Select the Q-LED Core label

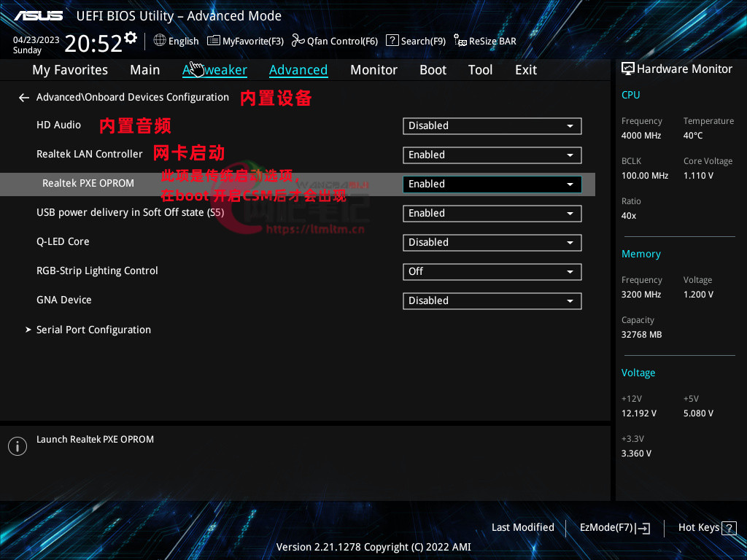[63, 241]
